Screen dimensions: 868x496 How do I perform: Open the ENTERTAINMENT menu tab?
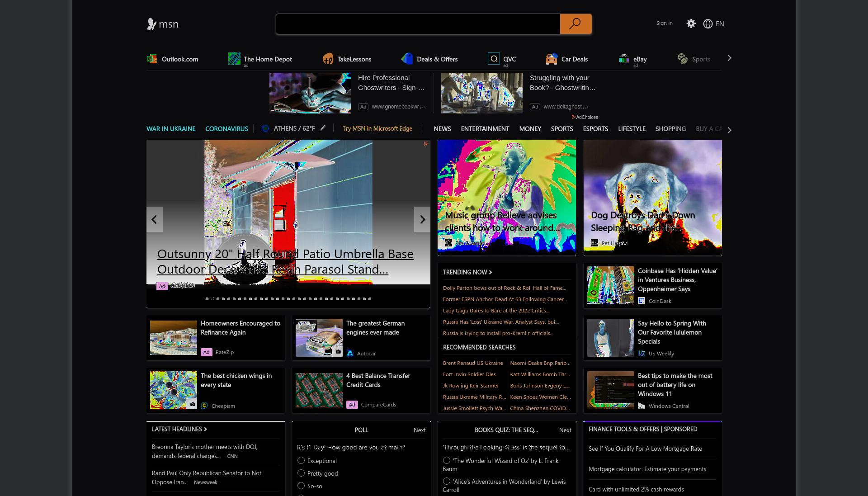tap(485, 129)
